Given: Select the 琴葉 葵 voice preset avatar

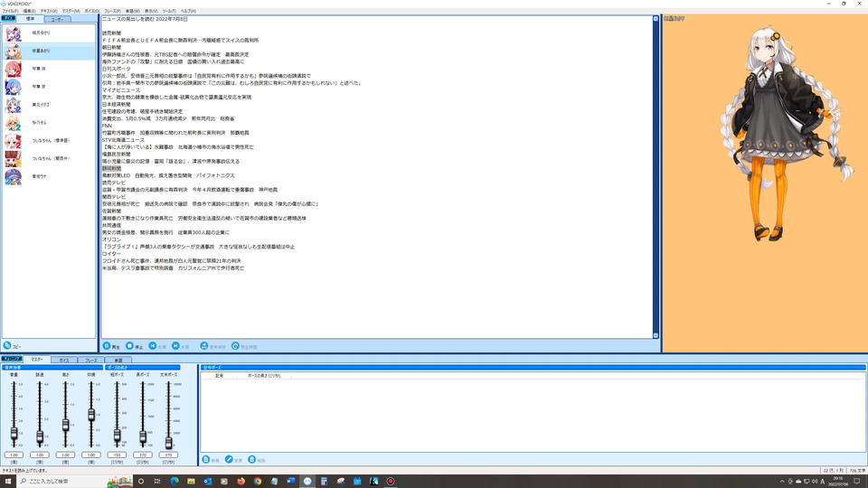Looking at the screenshot, I should coord(13,87).
